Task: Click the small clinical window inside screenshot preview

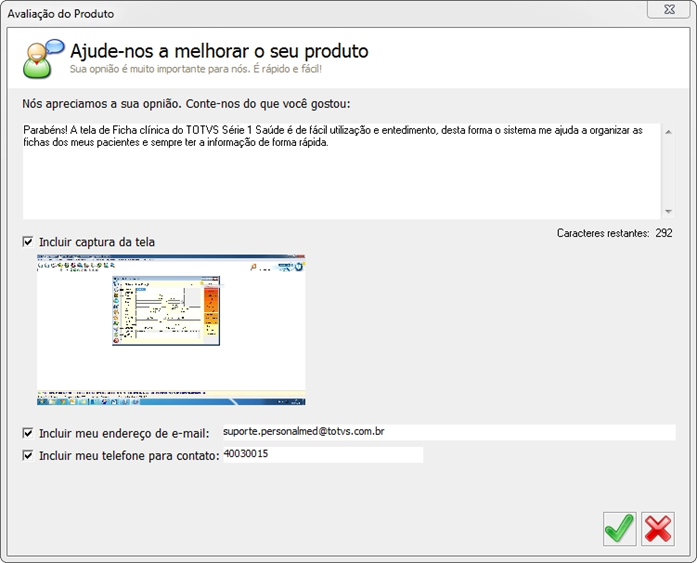Action: tap(166, 311)
